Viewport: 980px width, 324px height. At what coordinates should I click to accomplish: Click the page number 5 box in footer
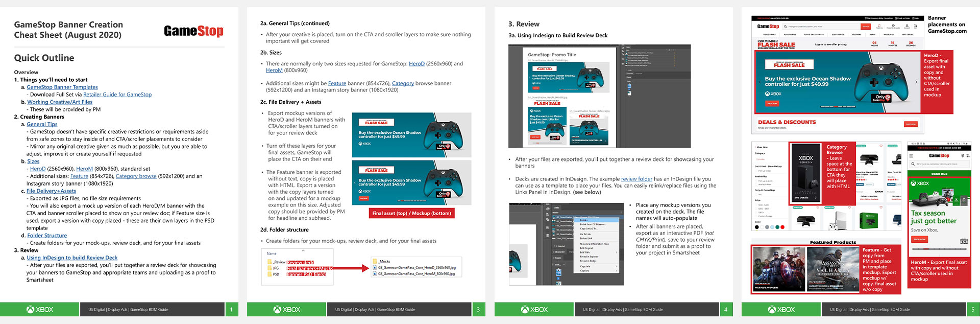click(972, 309)
